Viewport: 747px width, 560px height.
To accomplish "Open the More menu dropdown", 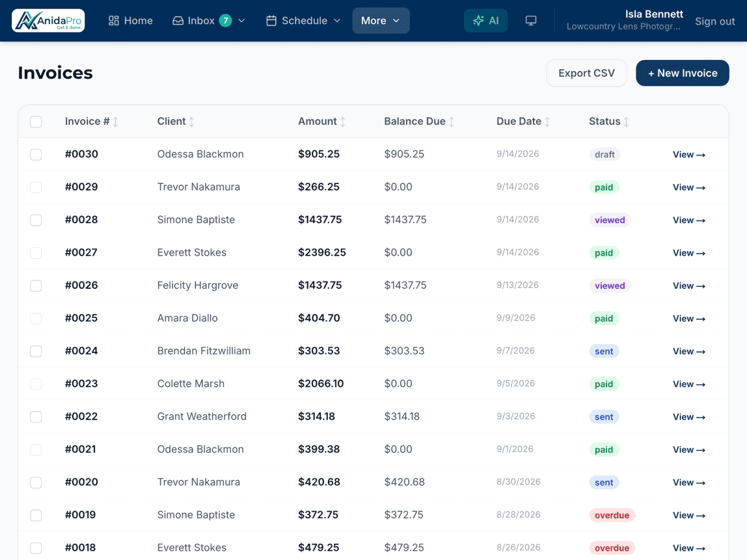I will [381, 20].
